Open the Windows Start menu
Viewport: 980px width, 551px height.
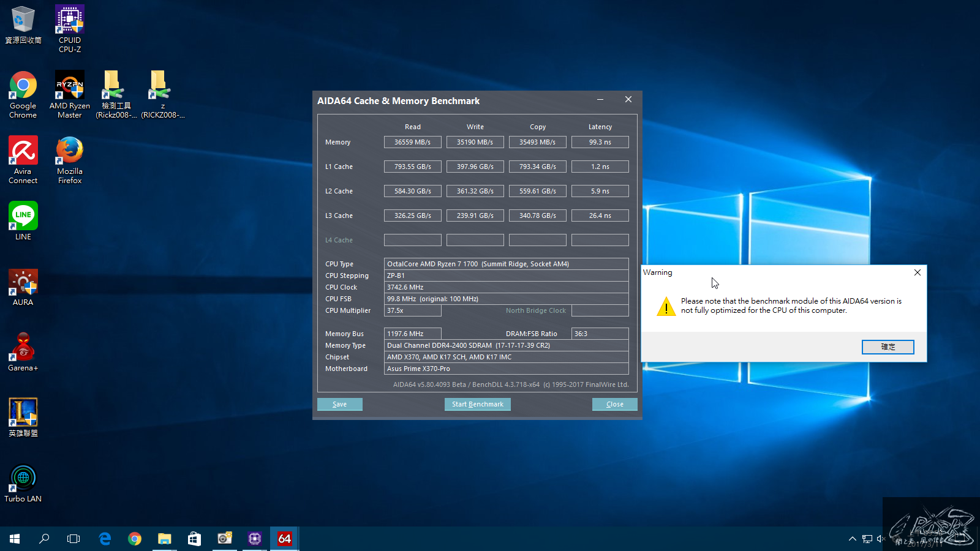tap(15, 539)
